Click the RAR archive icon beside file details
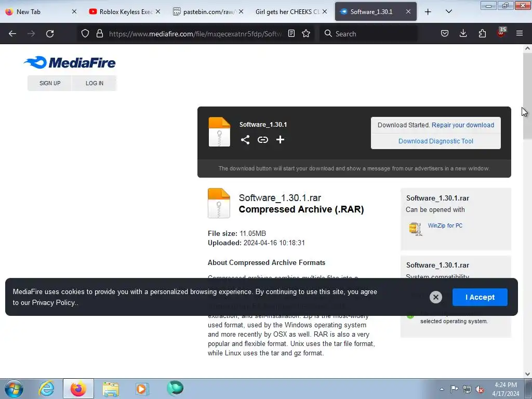Image resolution: width=532 pixels, height=399 pixels. point(219,203)
